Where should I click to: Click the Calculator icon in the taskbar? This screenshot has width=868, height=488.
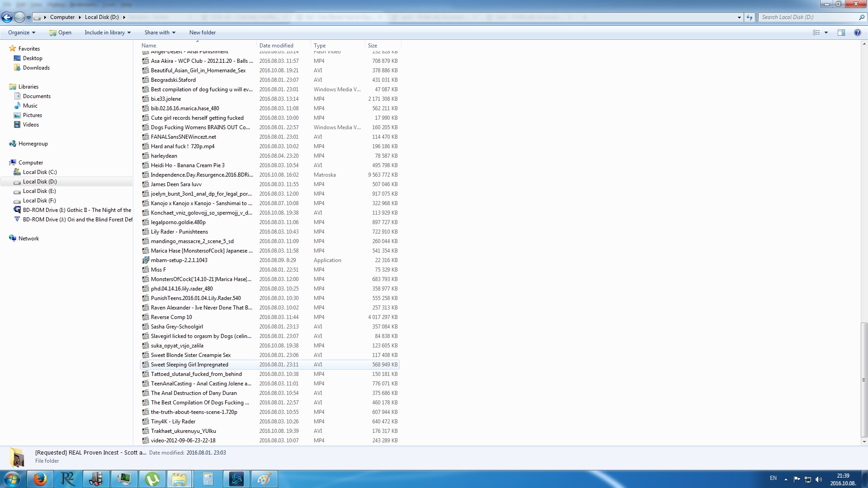click(x=208, y=479)
